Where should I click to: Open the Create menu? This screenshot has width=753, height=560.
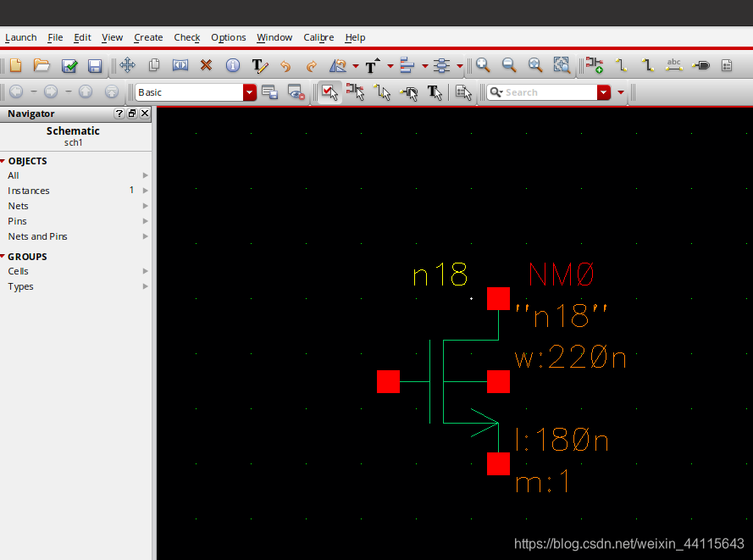click(x=148, y=37)
